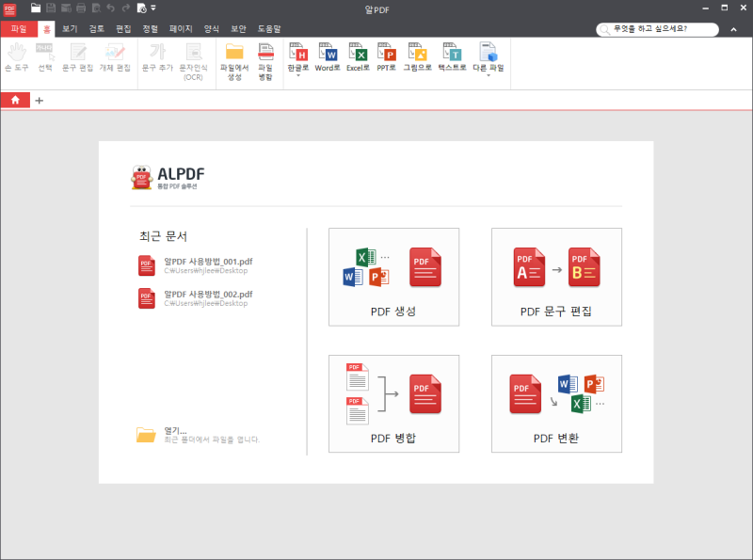Viewport: 753px width, 560px height.
Task: Activate the 선택 selection tool
Action: (x=44, y=58)
